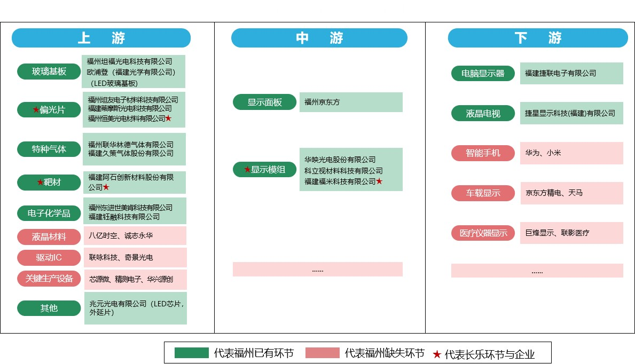Select the 上游 header tab
The height and width of the screenshot is (364, 635).
pyautogui.click(x=101, y=38)
